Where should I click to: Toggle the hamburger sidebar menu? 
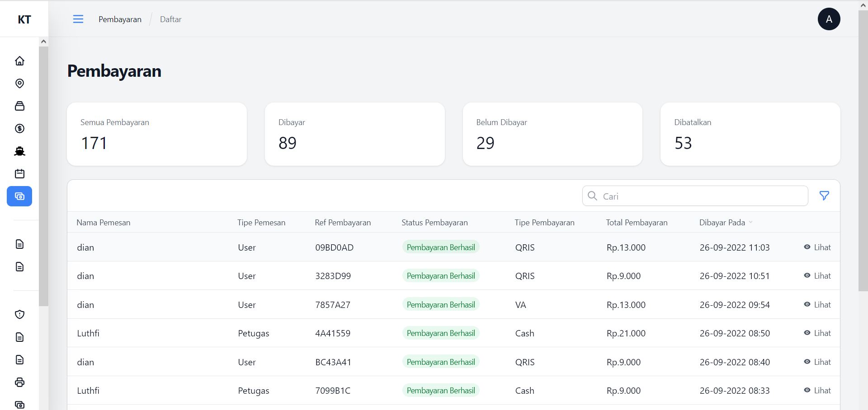[x=78, y=19]
